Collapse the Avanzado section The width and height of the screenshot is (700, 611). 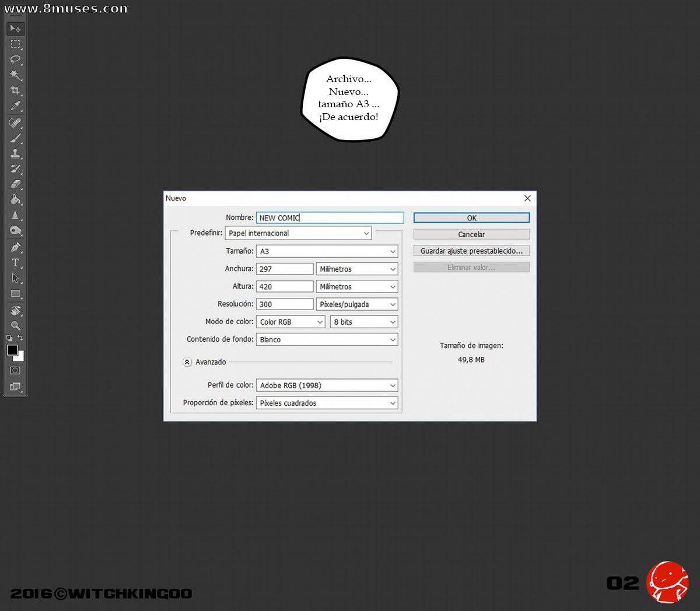click(187, 362)
